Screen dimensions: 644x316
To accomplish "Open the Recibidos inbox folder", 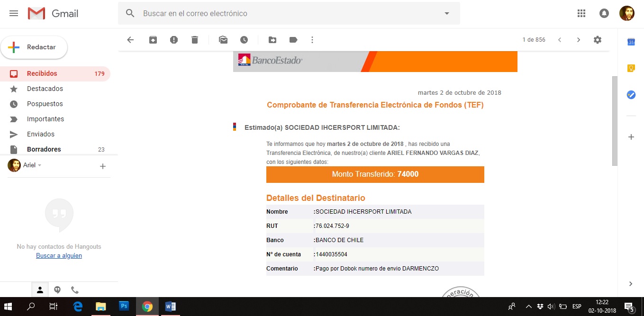I will (x=55, y=73).
